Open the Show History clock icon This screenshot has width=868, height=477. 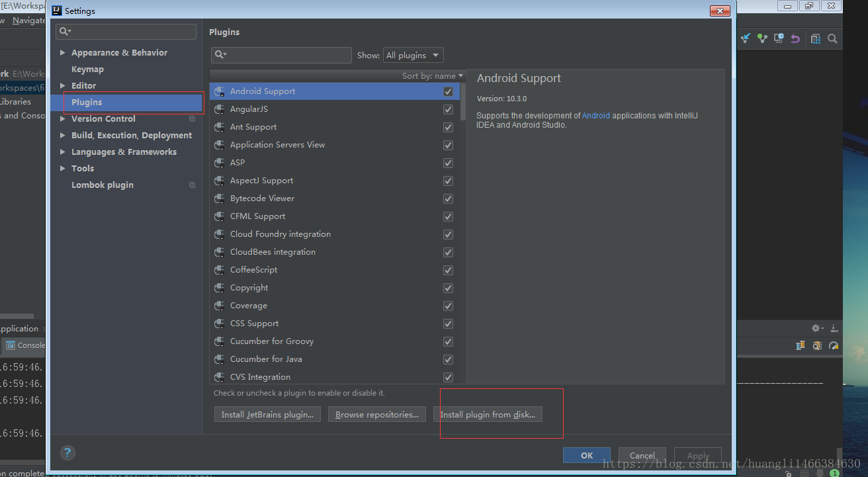click(779, 38)
